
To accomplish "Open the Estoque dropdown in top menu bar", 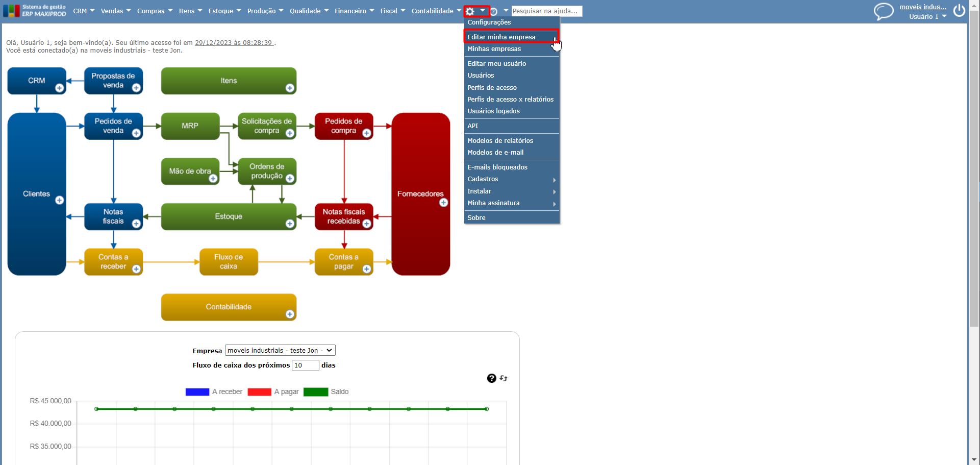I will click(x=224, y=11).
